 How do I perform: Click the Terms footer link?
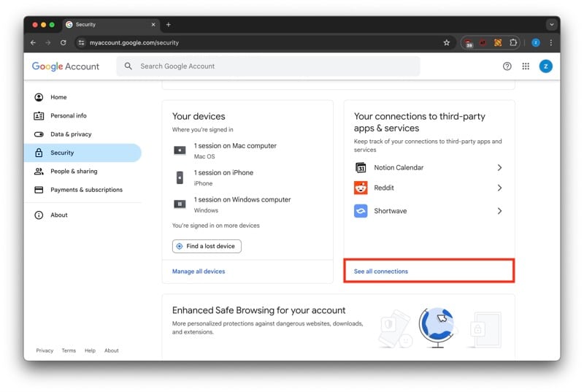point(69,350)
